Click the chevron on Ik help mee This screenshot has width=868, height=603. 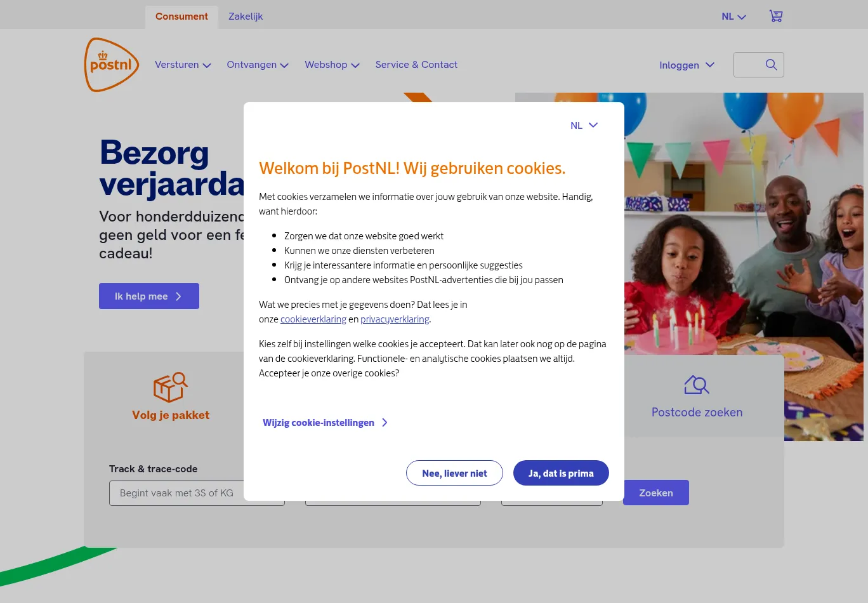(178, 296)
